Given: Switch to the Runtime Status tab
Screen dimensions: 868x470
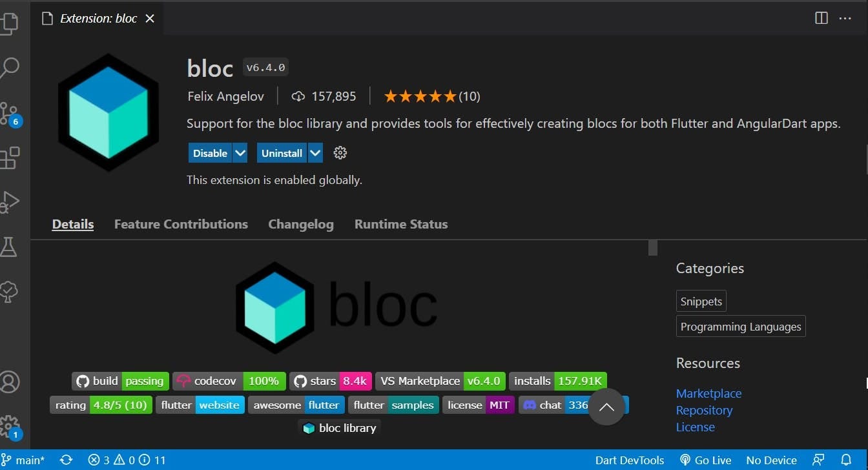Looking at the screenshot, I should 401,224.
